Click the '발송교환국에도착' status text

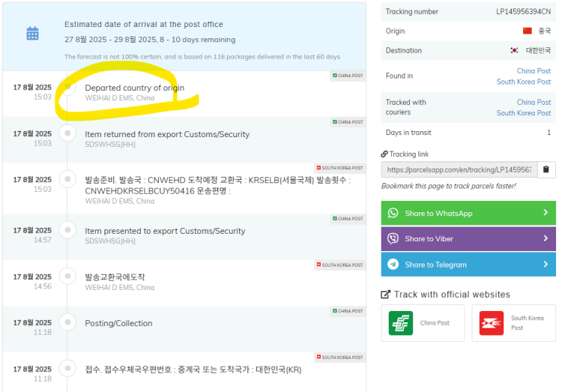click(x=115, y=277)
